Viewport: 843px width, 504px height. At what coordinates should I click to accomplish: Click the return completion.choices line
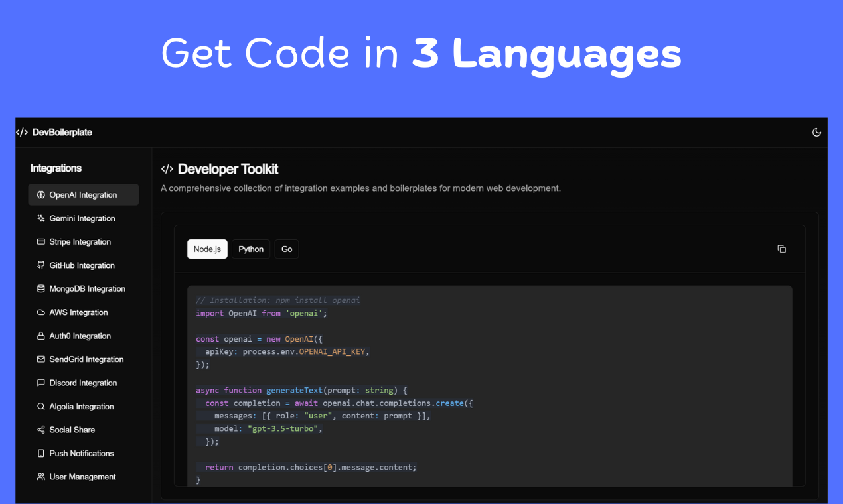(x=311, y=467)
